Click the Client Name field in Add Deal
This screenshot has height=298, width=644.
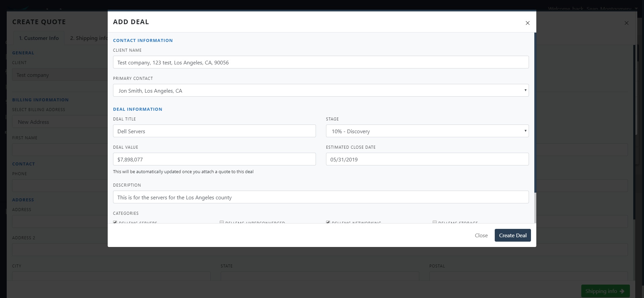click(321, 62)
